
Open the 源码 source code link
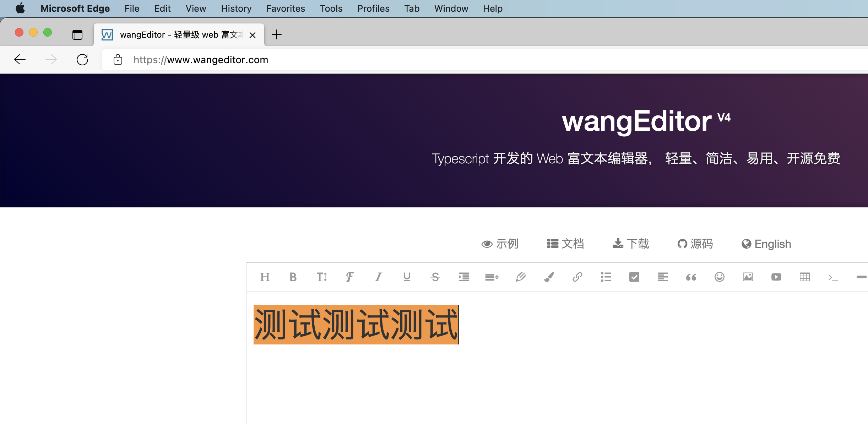(695, 244)
